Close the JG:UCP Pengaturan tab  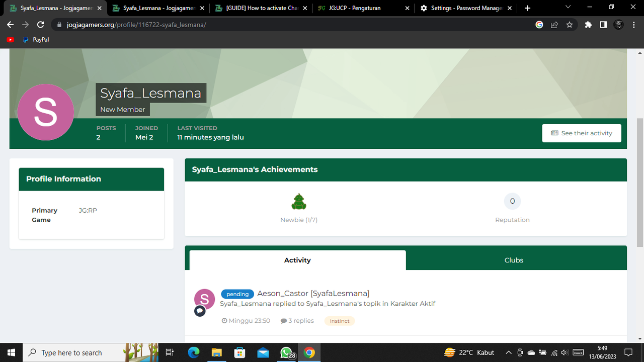[407, 8]
